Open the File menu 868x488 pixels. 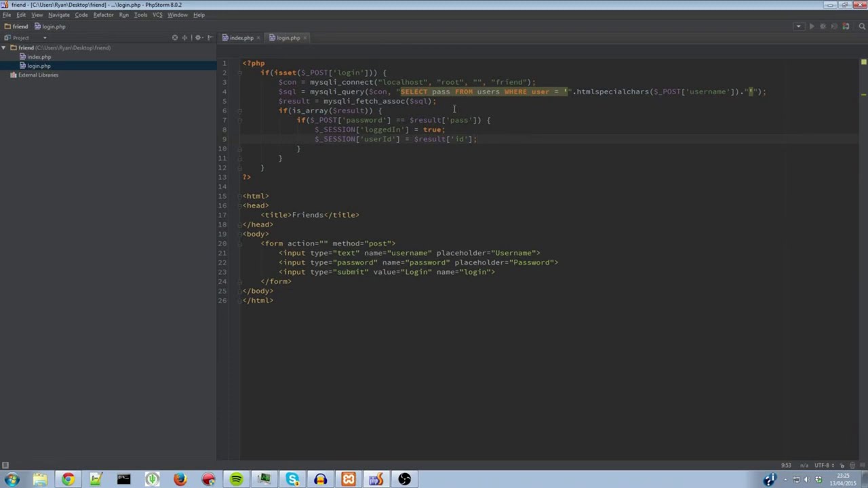(x=7, y=15)
